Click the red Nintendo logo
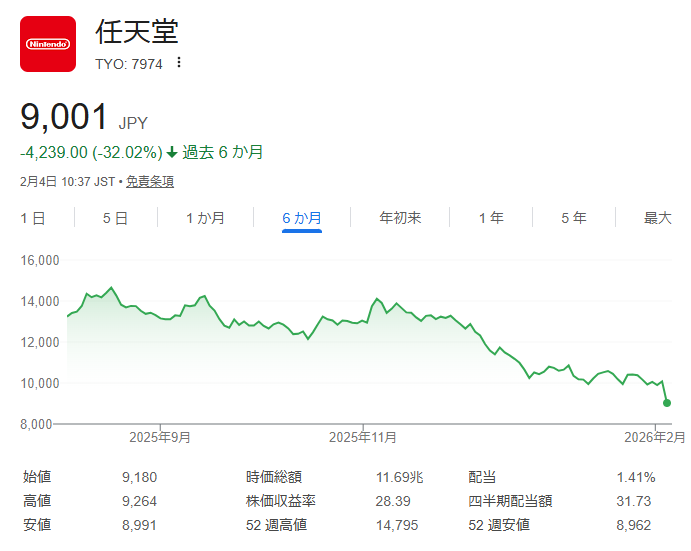The height and width of the screenshot is (551, 691). click(x=48, y=44)
